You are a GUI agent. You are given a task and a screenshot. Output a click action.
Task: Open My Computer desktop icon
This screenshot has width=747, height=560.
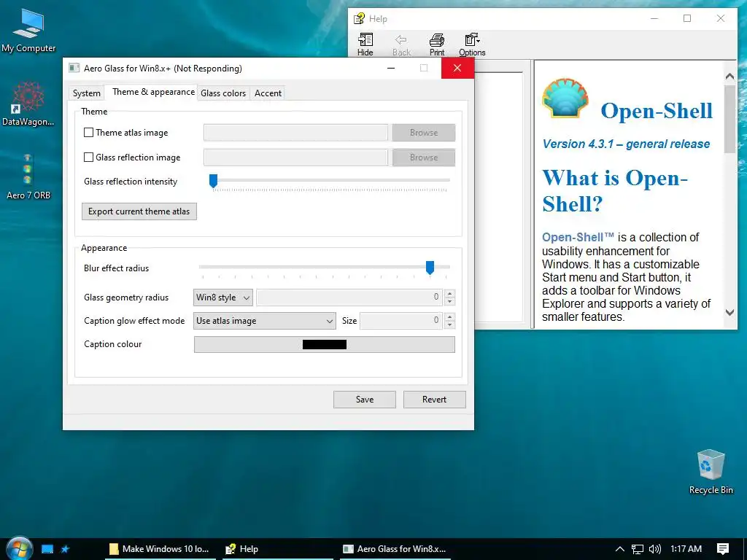coord(28,31)
